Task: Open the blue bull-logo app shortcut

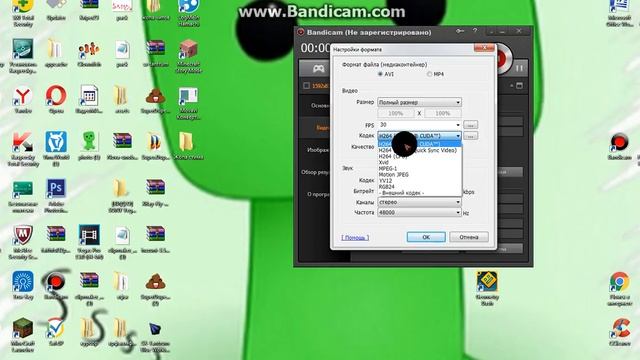Action: (x=56, y=149)
